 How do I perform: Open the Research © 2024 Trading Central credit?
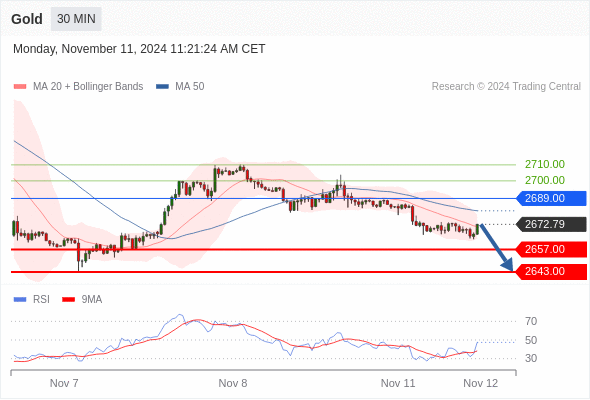506,87
